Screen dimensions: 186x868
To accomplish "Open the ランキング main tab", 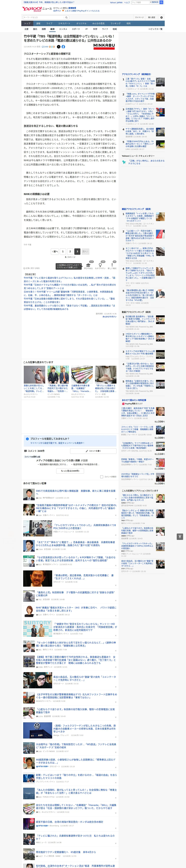I will 115,23.
